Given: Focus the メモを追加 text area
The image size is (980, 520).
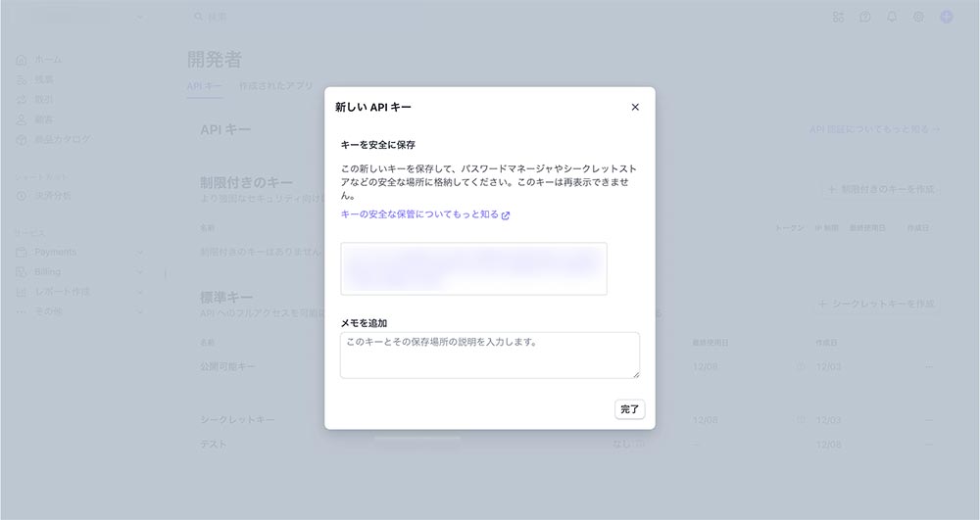Looking at the screenshot, I should pyautogui.click(x=490, y=355).
